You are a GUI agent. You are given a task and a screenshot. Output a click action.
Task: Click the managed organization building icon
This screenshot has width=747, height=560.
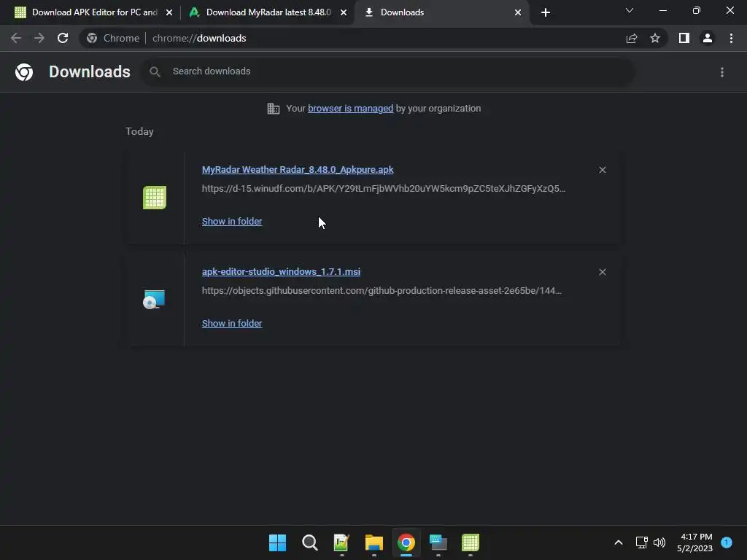274,109
